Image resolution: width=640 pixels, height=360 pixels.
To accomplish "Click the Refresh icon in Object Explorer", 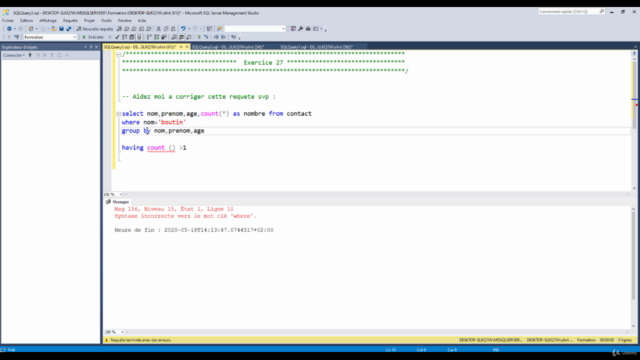I will (x=59, y=55).
